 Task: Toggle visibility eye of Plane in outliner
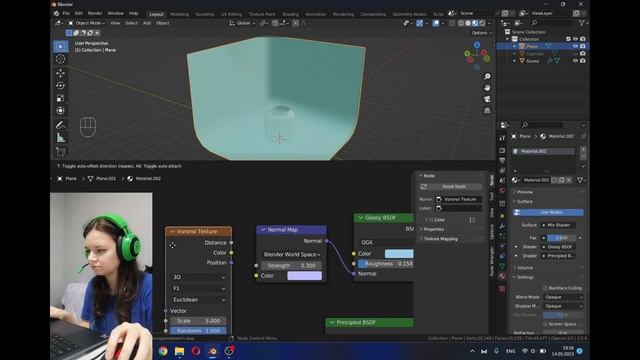[x=575, y=46]
